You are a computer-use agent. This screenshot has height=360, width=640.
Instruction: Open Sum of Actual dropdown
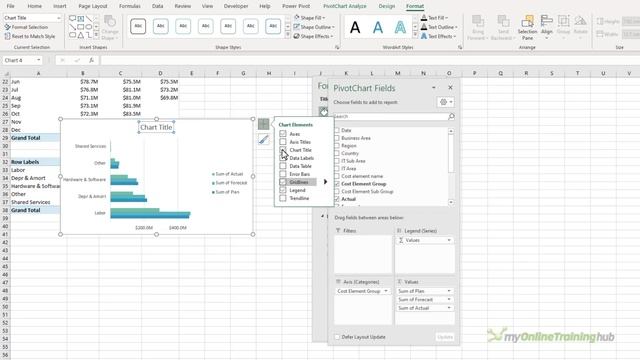(449, 308)
